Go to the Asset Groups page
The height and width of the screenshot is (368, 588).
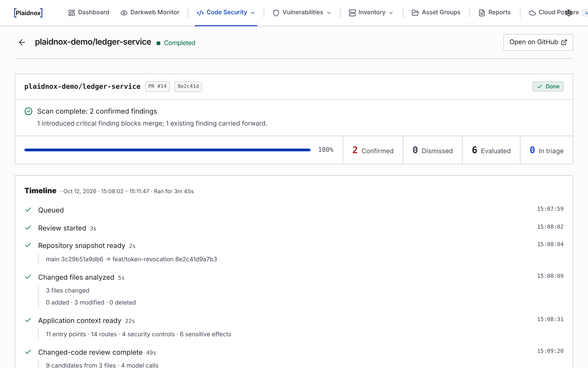436,12
